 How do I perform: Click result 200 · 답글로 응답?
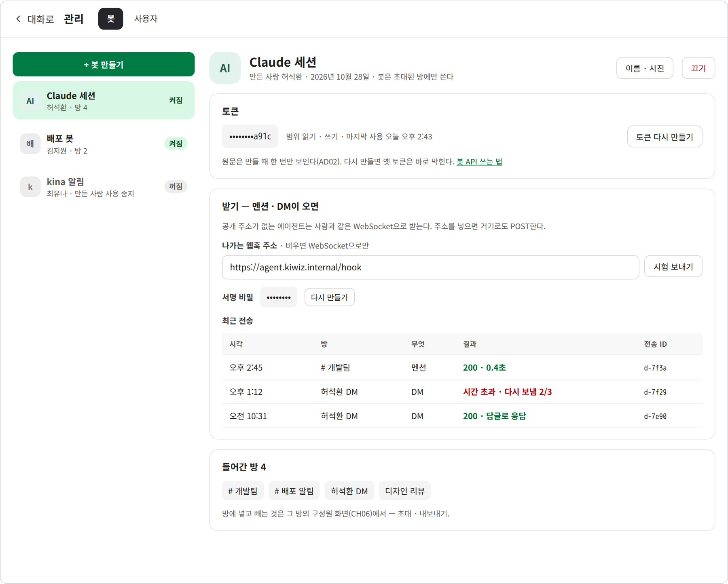[494, 416]
